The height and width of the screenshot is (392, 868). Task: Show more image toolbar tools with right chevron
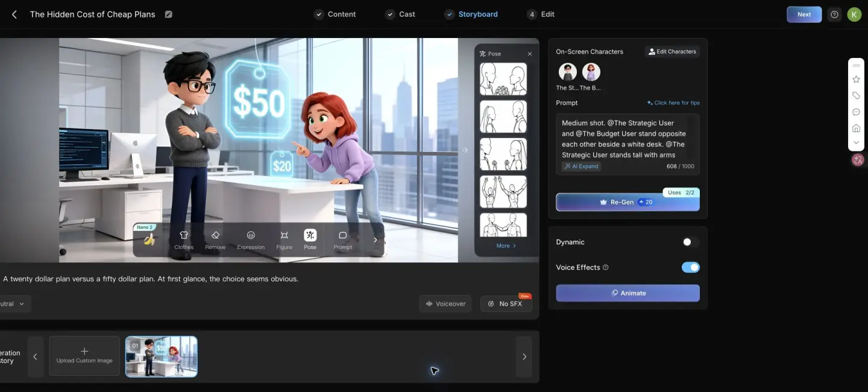click(375, 239)
